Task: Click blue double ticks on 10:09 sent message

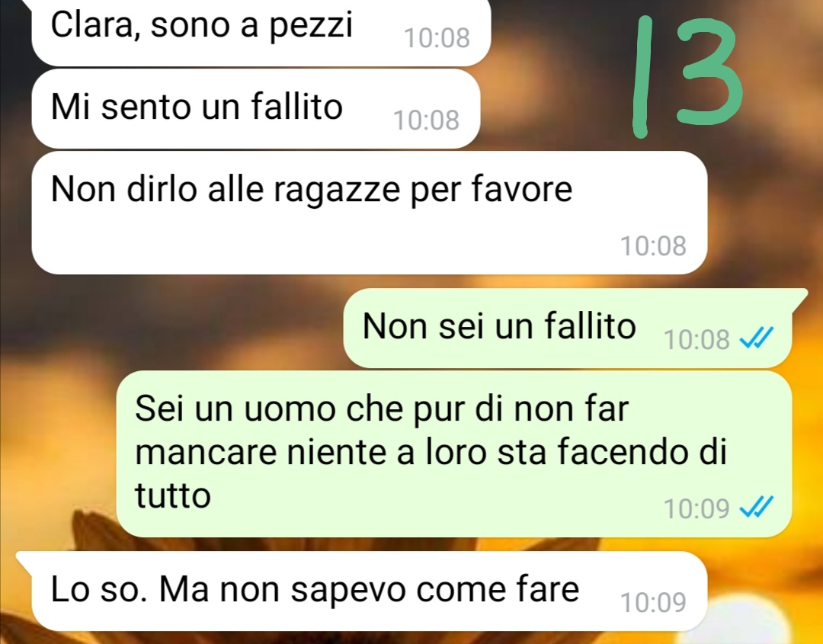Action: (757, 507)
